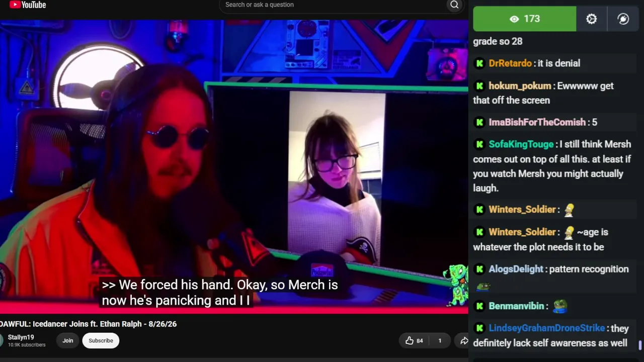This screenshot has height=362, width=644.
Task: Click the chat scrollbar thumb
Action: point(640,346)
